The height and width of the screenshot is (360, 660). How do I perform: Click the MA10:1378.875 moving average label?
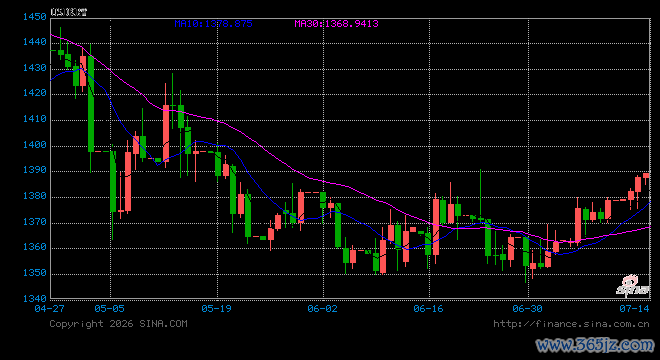(213, 24)
